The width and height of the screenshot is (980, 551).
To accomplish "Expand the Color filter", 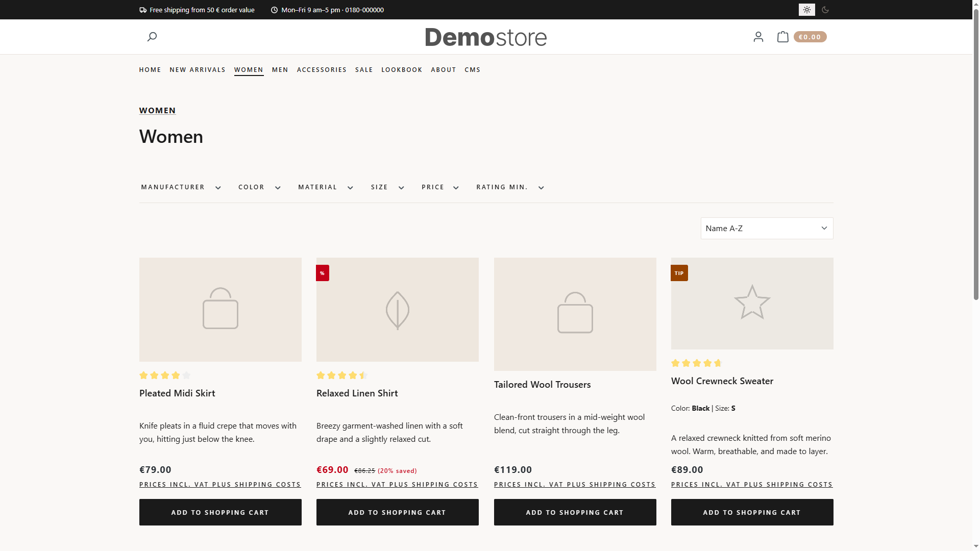I will click(x=259, y=187).
